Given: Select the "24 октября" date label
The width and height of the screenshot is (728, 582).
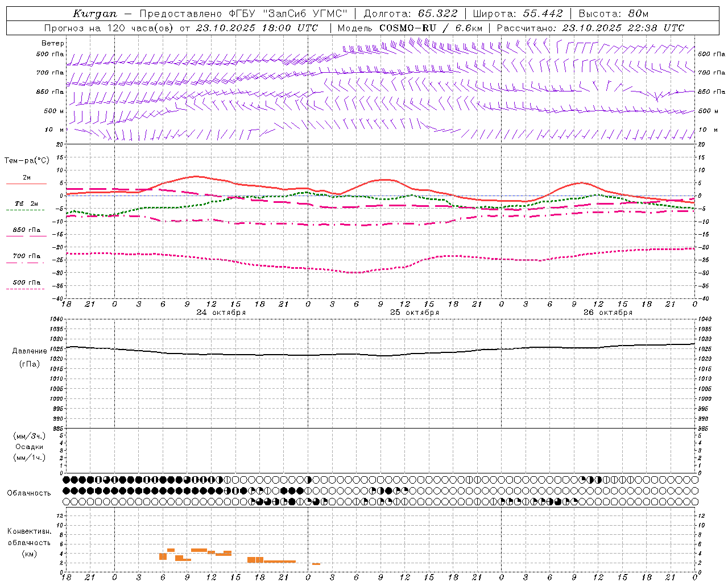Looking at the screenshot, I should pyautogui.click(x=221, y=313).
